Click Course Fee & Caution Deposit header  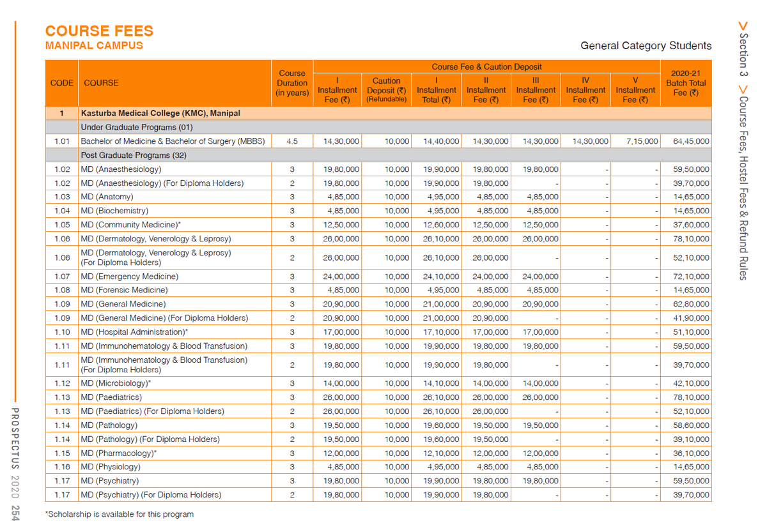click(486, 66)
